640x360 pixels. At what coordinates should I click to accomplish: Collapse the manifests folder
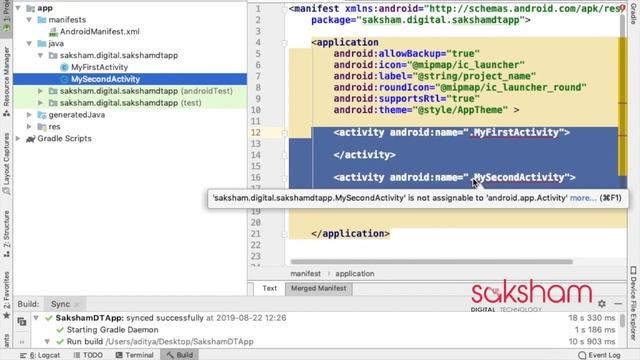click(29, 20)
